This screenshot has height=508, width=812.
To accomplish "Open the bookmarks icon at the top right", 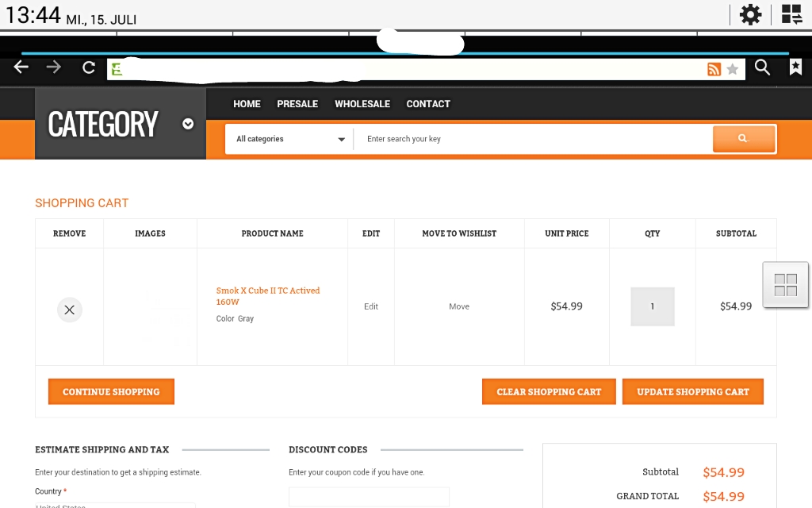I will [795, 67].
